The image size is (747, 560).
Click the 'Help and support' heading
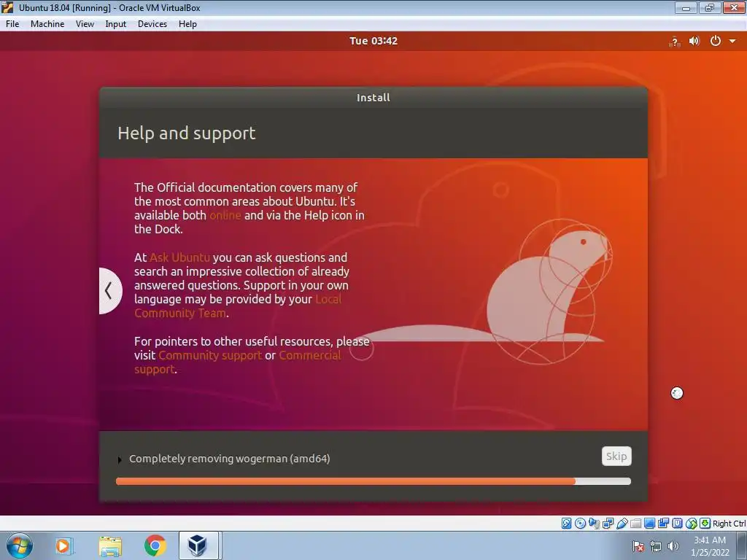187,133
